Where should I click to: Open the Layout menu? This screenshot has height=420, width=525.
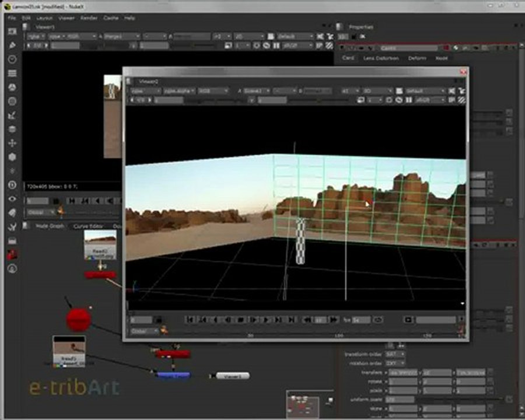click(44, 17)
